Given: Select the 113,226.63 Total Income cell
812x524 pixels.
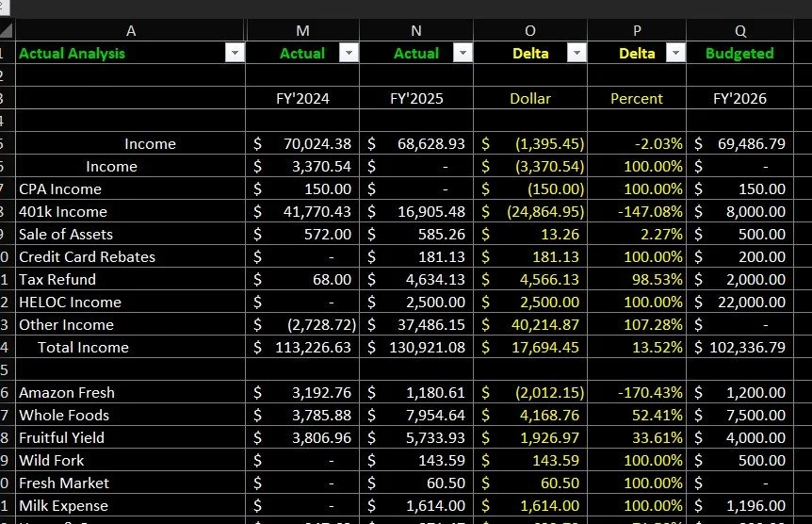Looking at the screenshot, I should [x=302, y=347].
